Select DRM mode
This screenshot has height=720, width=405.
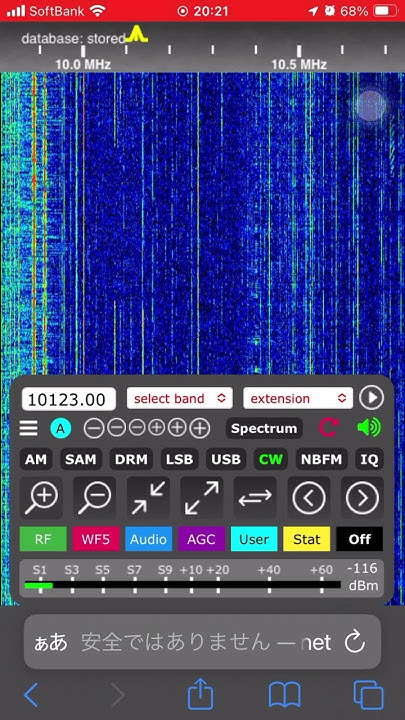pyautogui.click(x=131, y=459)
